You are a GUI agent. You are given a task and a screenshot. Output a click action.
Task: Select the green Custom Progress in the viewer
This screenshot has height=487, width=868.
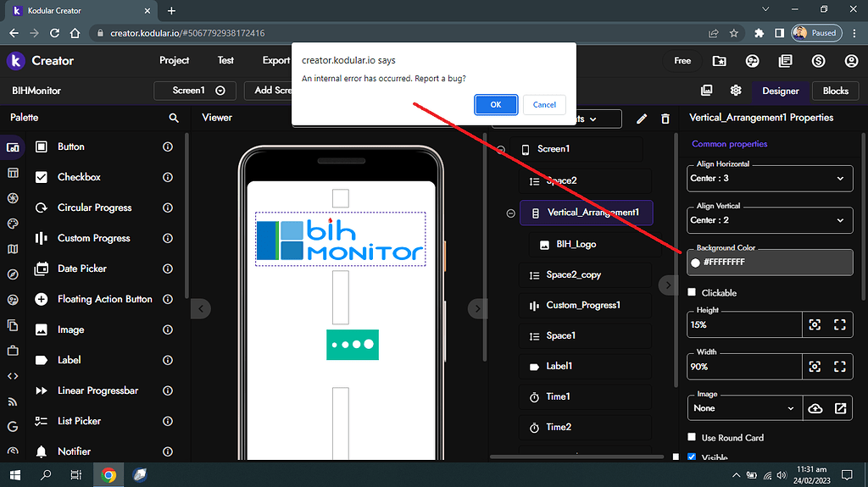tap(353, 345)
